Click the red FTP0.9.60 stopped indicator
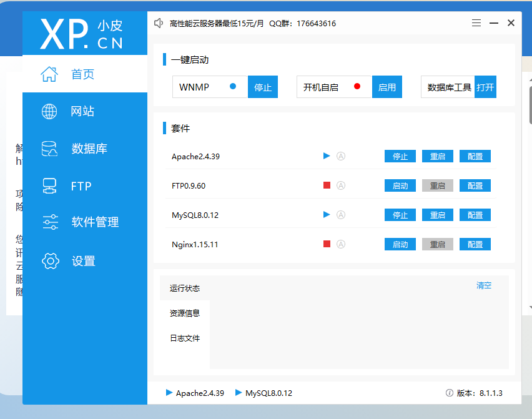This screenshot has width=532, height=419. click(327, 185)
